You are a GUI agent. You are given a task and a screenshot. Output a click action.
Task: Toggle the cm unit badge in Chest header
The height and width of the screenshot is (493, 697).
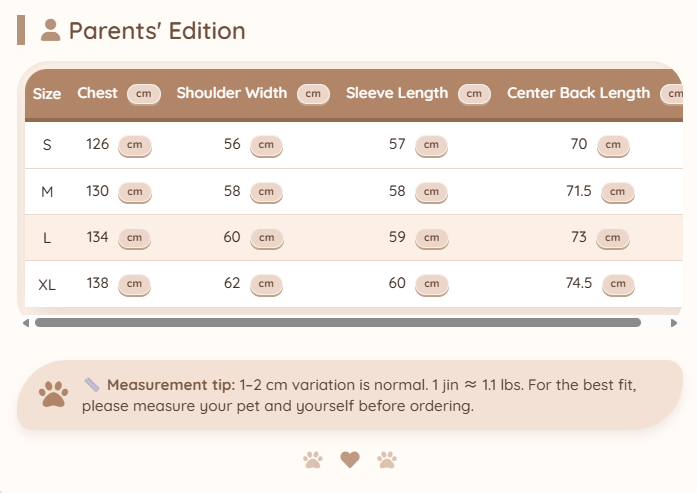click(x=144, y=94)
